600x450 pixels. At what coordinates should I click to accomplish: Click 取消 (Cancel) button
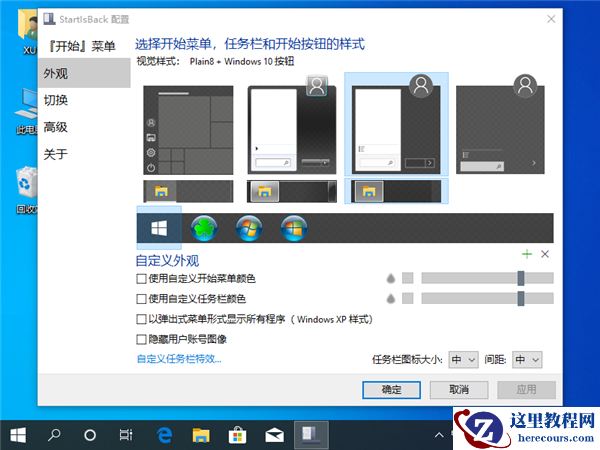click(459, 390)
